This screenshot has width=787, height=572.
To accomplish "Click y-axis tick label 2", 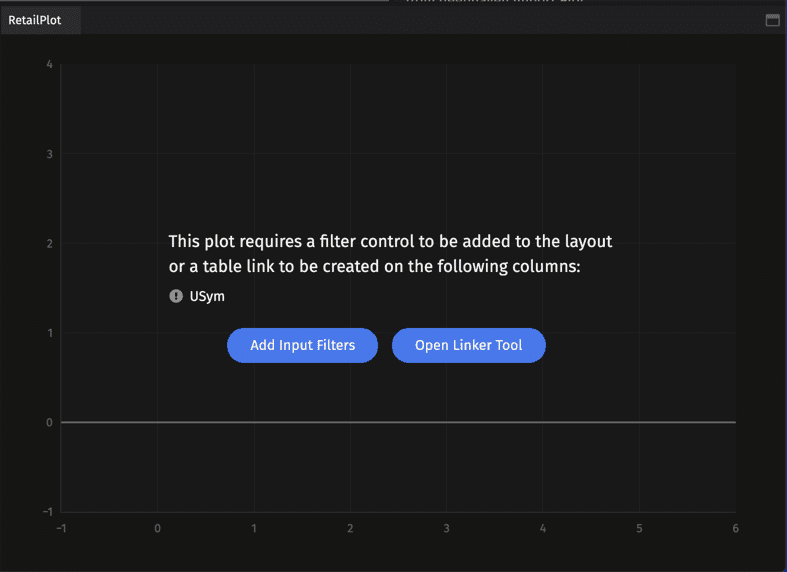I will click(50, 244).
